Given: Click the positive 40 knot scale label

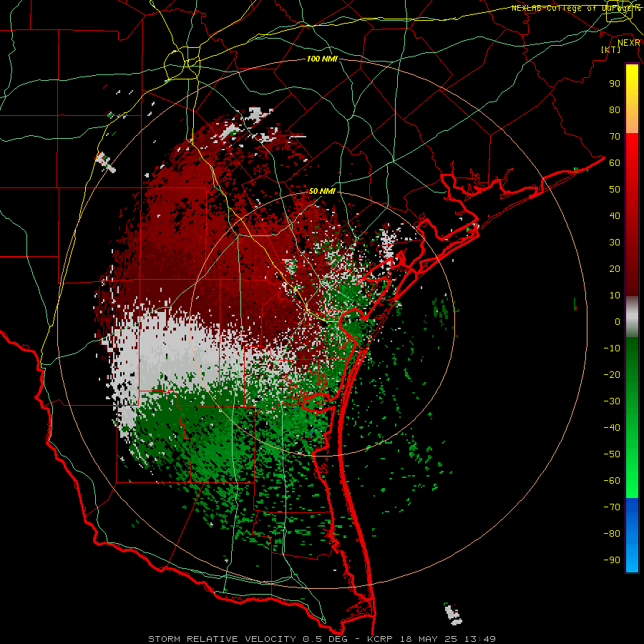Looking at the screenshot, I should click(615, 216).
